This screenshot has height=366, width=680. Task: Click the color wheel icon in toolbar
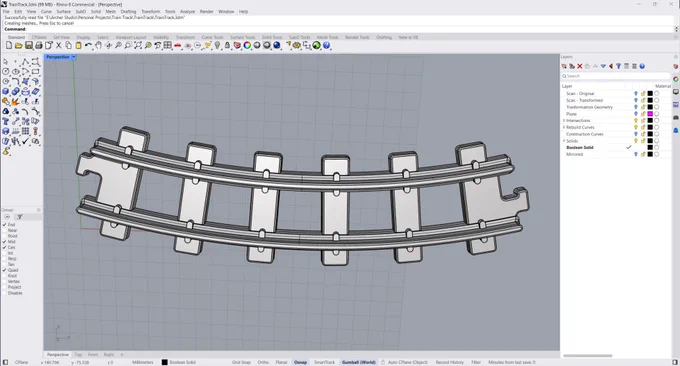[247, 45]
